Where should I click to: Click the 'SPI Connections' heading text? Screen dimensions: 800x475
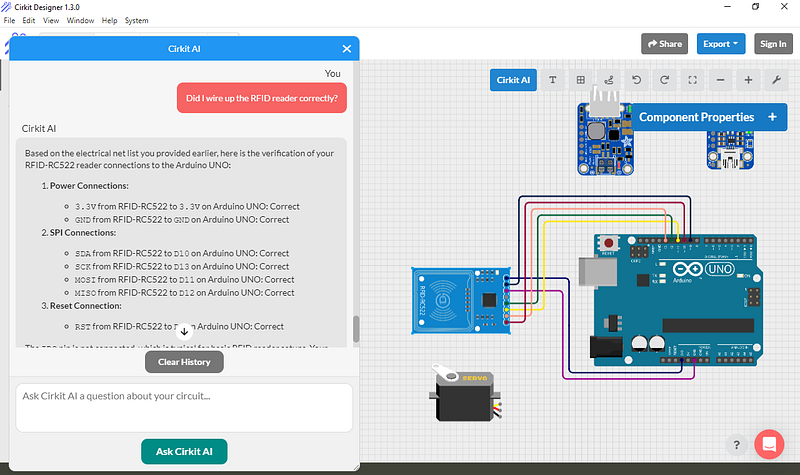coord(83,233)
